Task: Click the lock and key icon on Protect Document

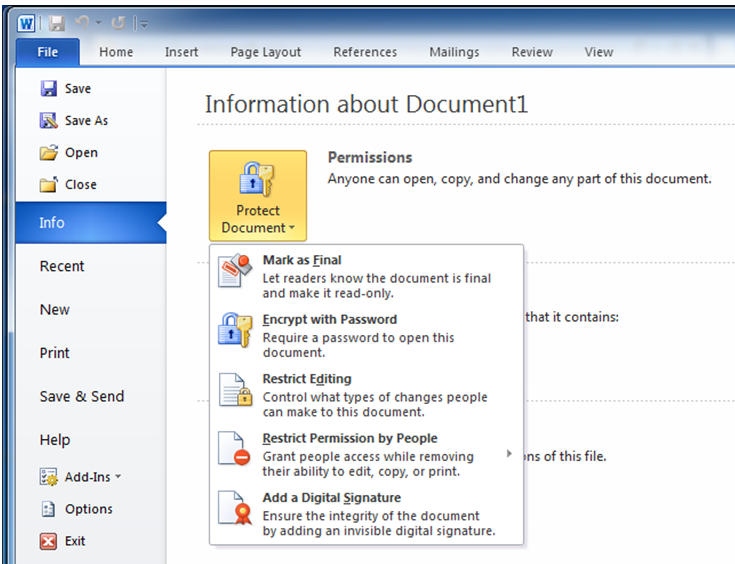Action: [x=256, y=179]
